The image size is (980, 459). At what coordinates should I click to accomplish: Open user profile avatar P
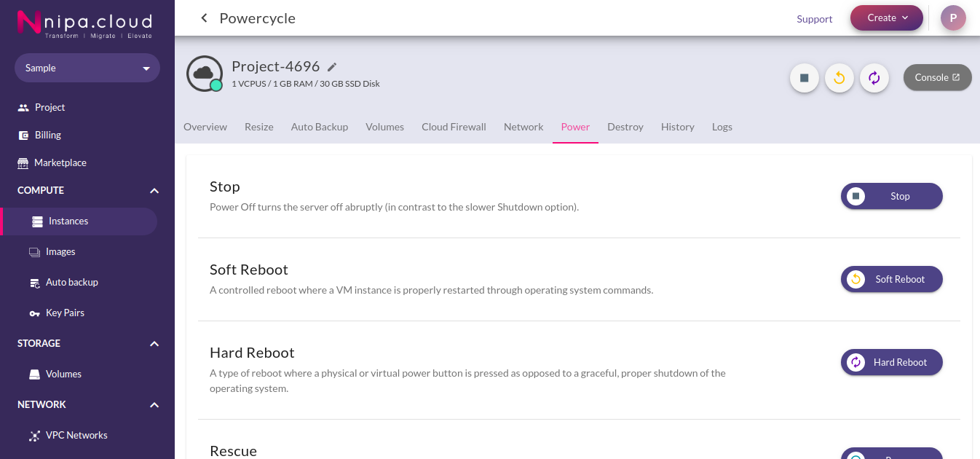click(953, 18)
